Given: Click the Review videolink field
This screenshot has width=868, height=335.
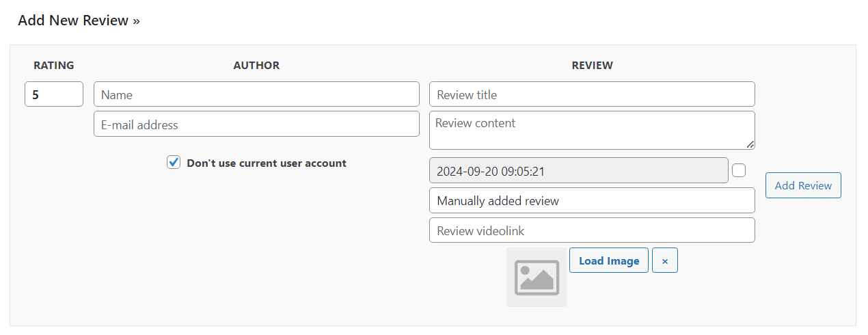Looking at the screenshot, I should click(x=592, y=230).
